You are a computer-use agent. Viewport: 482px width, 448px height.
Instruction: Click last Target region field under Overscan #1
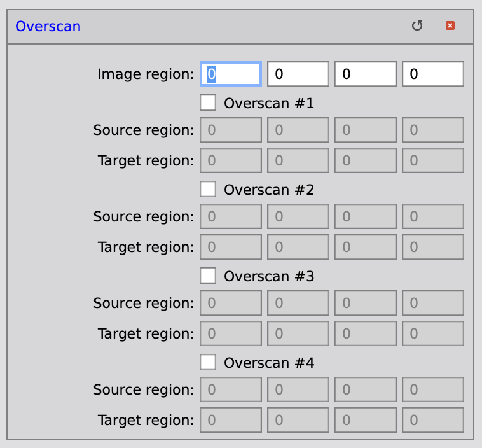(x=433, y=160)
